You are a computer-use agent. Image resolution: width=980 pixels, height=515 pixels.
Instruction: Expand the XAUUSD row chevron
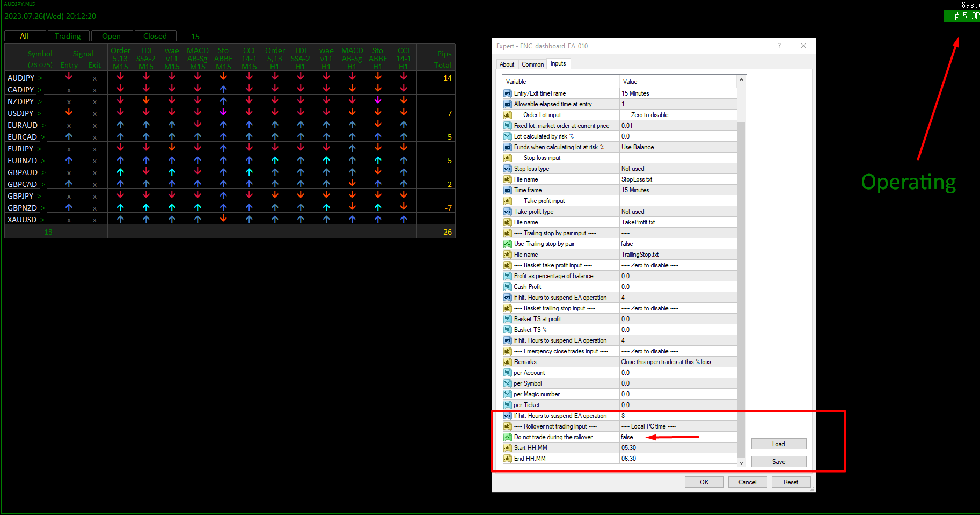[43, 220]
